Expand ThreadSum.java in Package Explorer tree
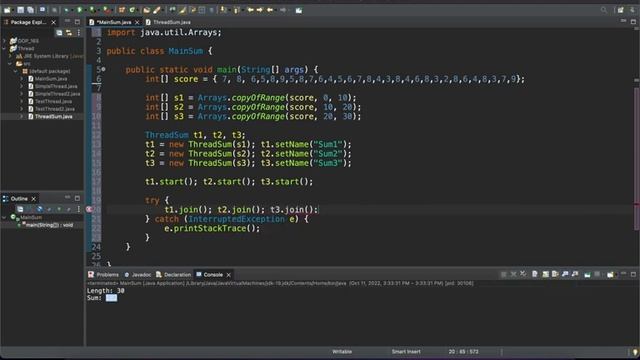 pyautogui.click(x=22, y=116)
